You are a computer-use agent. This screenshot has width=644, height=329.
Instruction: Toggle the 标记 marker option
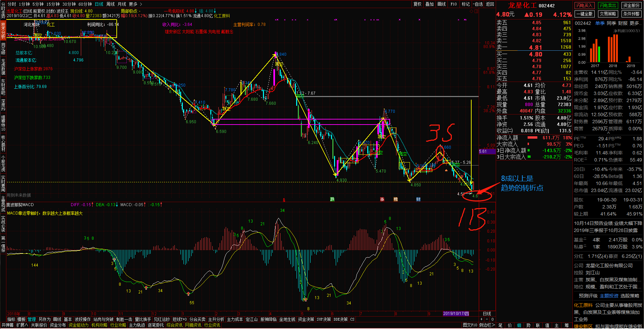[x=466, y=4]
